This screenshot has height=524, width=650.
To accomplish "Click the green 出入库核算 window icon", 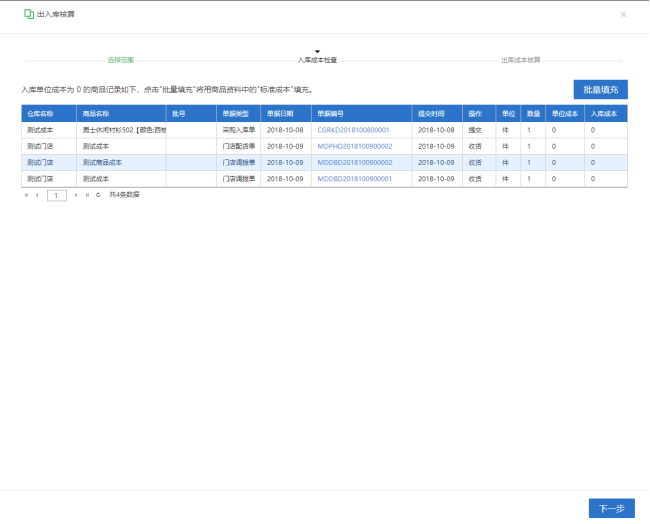I will point(29,14).
